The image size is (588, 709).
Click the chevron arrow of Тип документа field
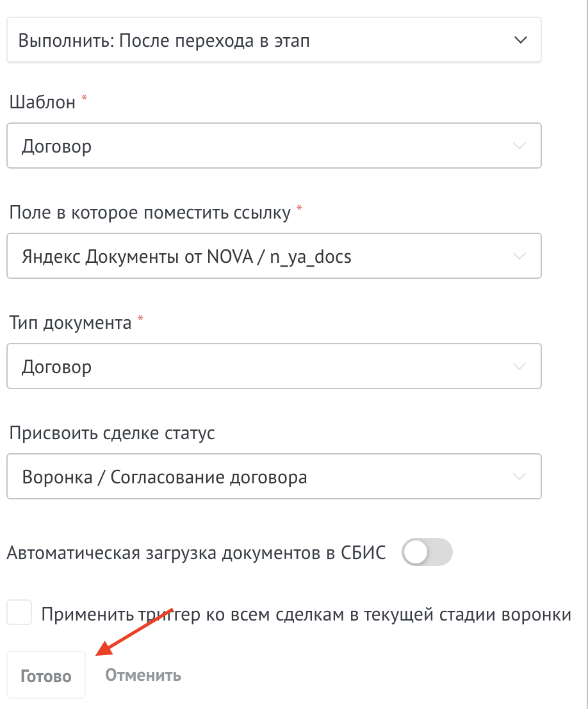[x=519, y=366]
